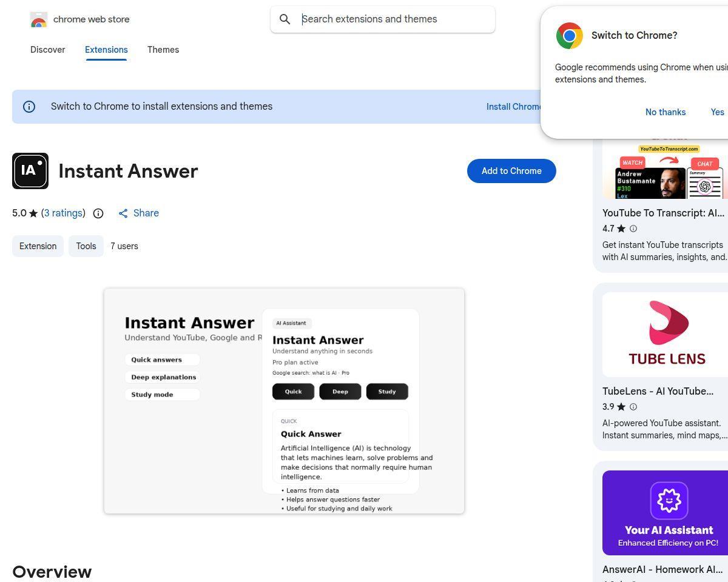Click the 5.0 rating star icon

coord(33,213)
